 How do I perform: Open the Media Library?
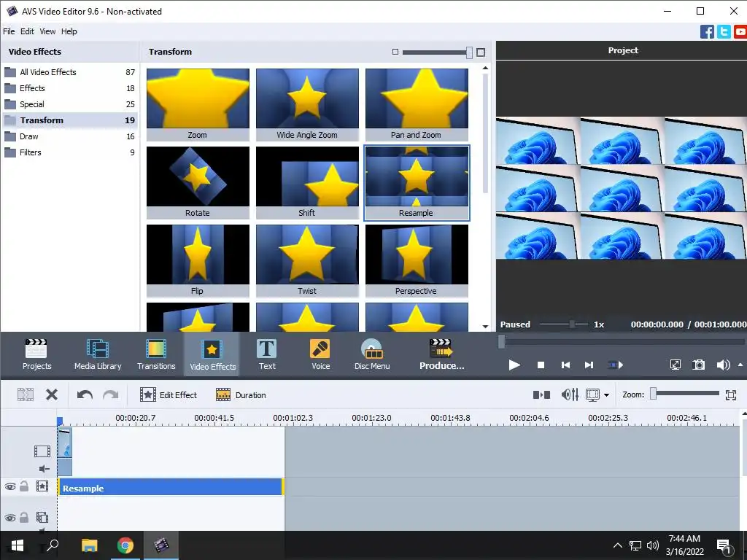click(x=98, y=354)
